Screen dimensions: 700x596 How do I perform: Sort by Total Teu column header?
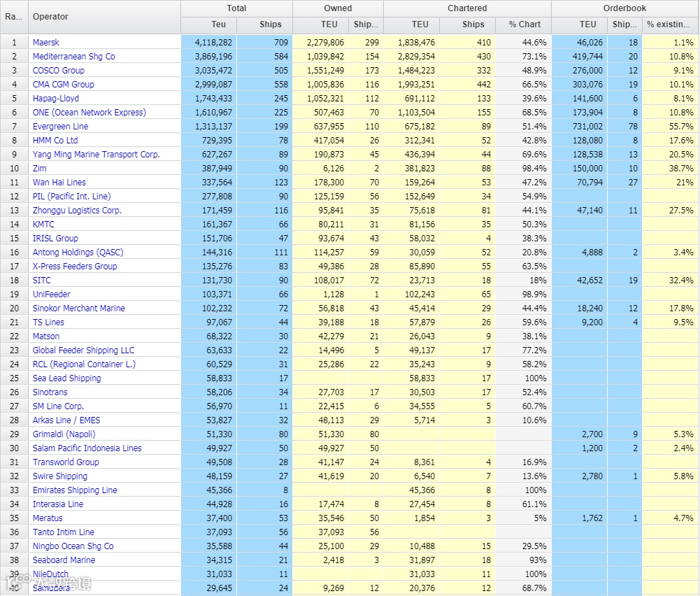[209, 24]
